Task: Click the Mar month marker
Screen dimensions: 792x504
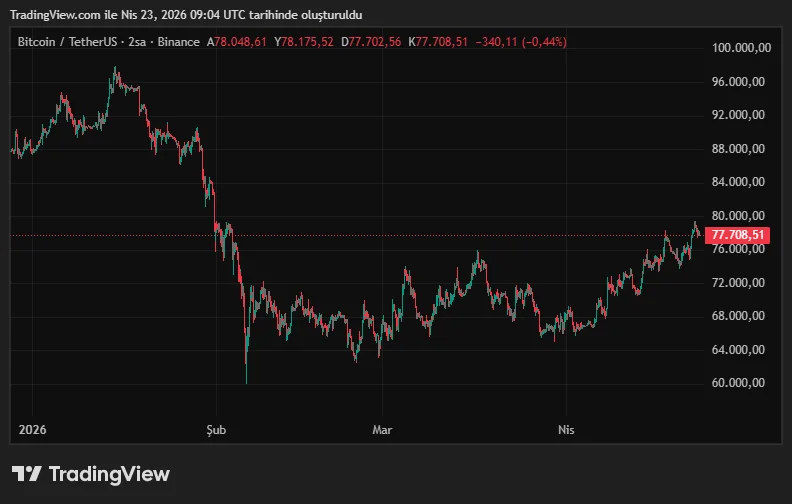Action: pos(382,429)
